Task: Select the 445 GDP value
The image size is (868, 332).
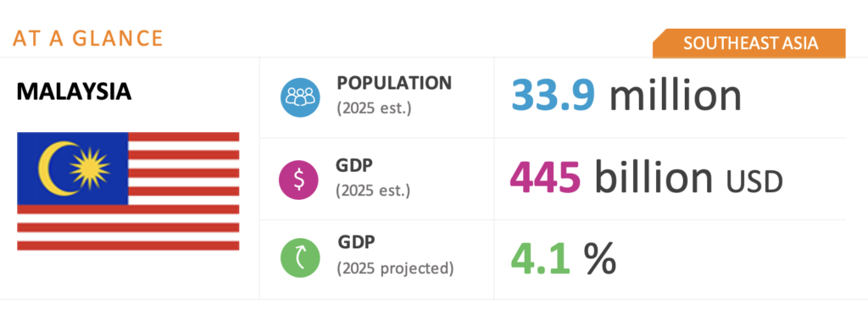Action: tap(545, 178)
